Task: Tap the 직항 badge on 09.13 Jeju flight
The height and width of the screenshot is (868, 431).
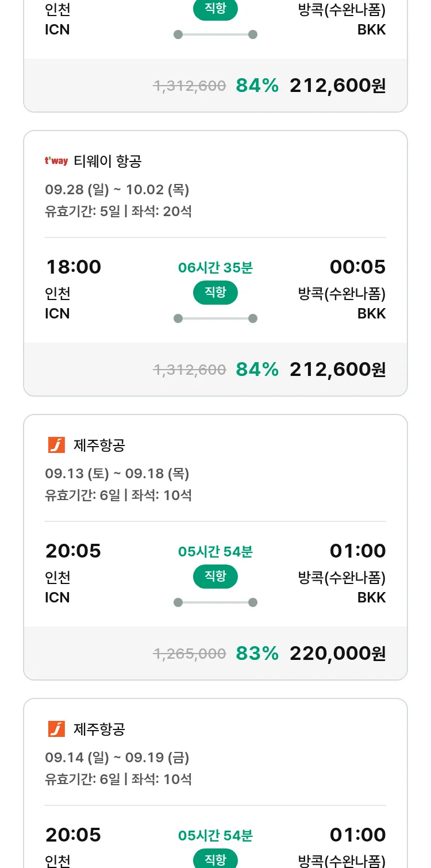Action: [x=215, y=577]
